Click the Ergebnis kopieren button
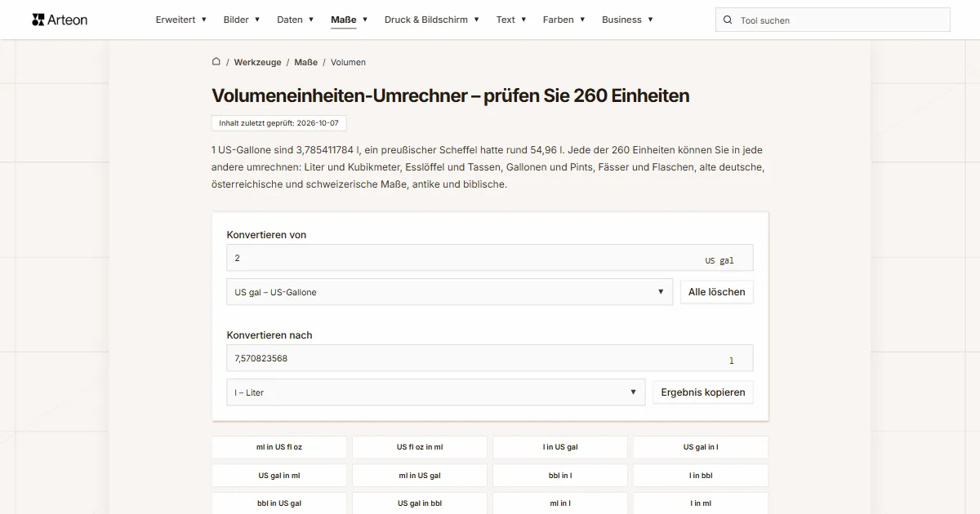 pyautogui.click(x=703, y=392)
